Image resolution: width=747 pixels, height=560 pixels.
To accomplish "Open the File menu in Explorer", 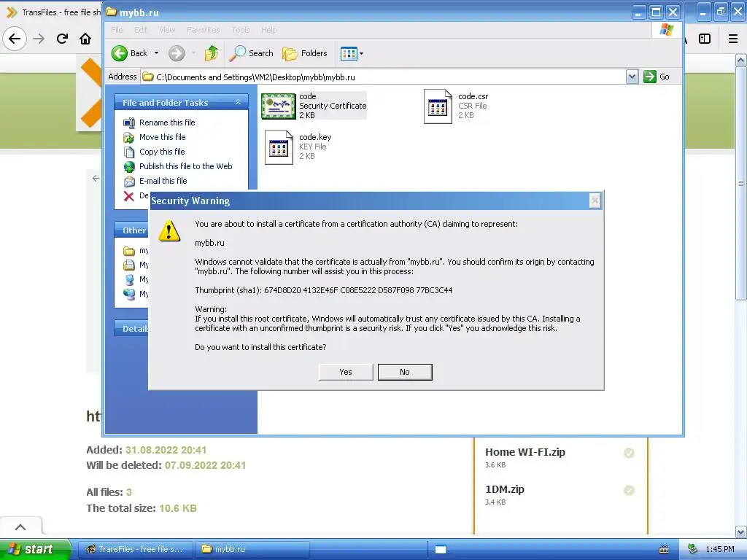I will point(117,30).
